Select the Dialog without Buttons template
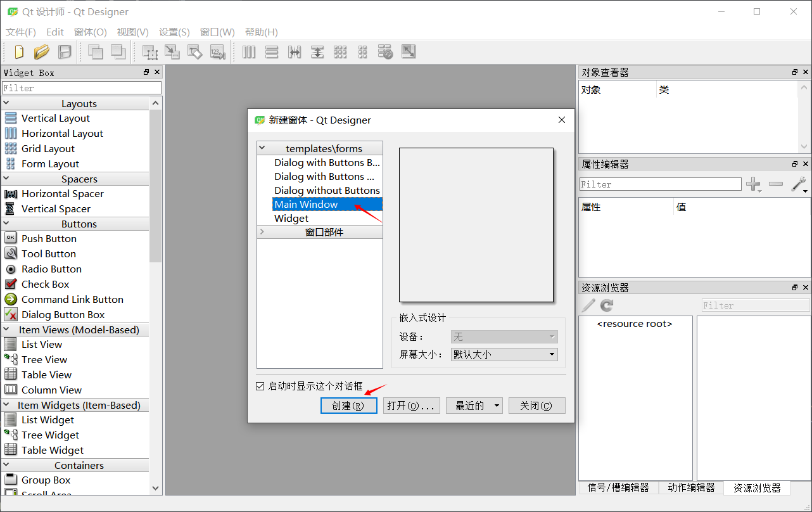This screenshot has width=812, height=512. (x=327, y=190)
